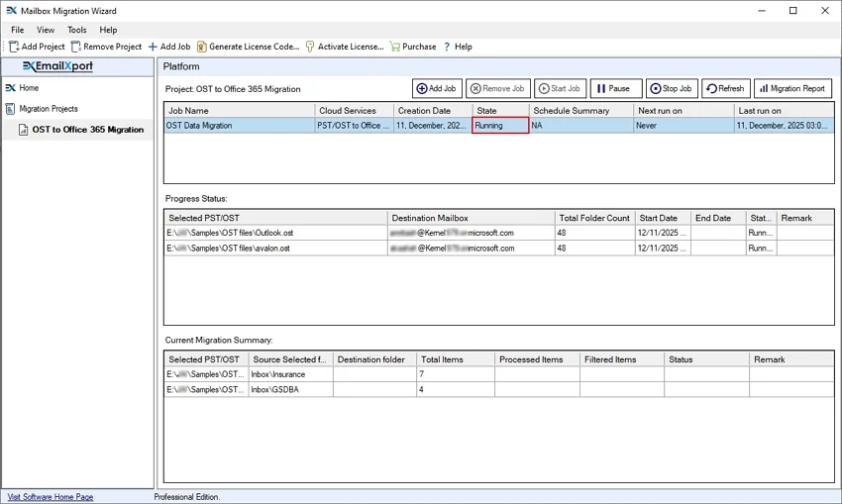Click the Schedule Summary column header
Screen dimensions: 842x504
(581, 111)
